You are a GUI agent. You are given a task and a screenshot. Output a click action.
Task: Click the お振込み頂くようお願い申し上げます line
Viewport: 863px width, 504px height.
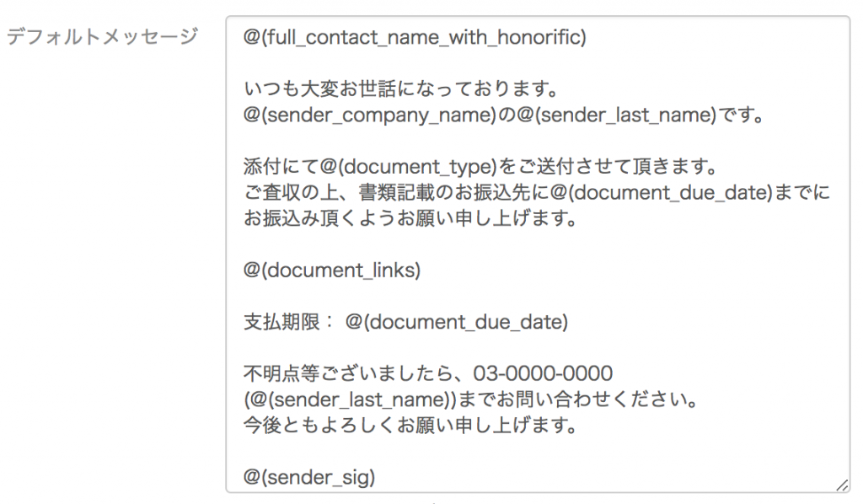pyautogui.click(x=410, y=218)
